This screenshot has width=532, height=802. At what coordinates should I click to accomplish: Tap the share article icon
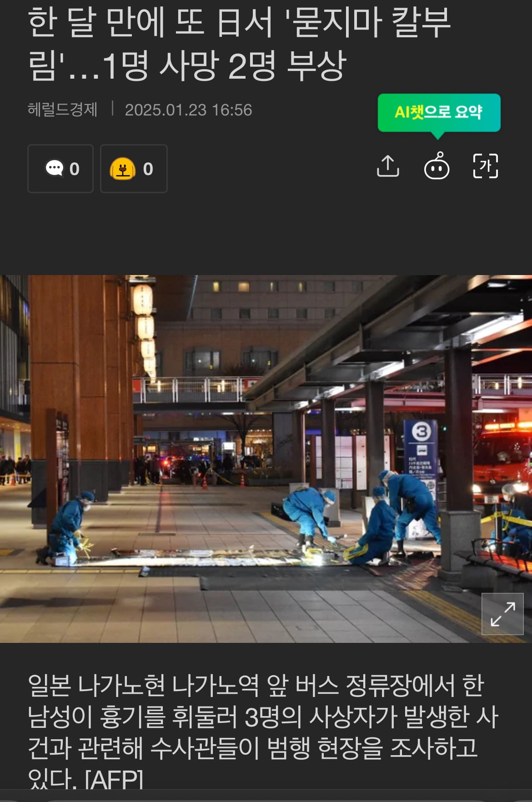pos(388,166)
